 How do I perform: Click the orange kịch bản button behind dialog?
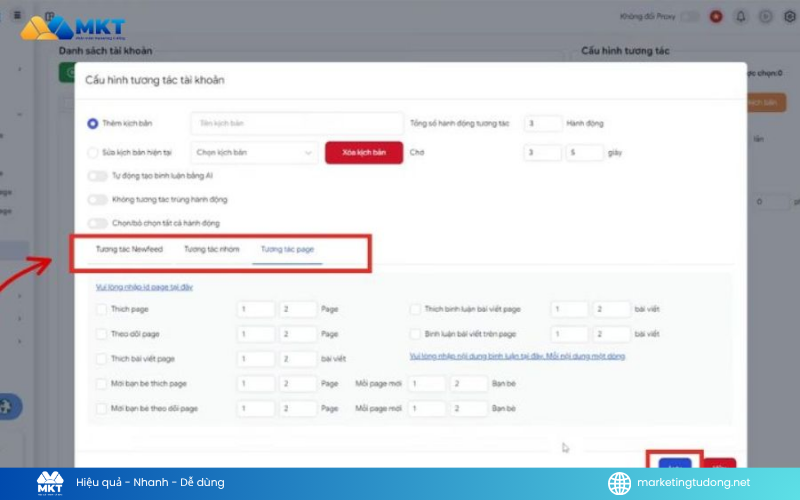pos(766,103)
